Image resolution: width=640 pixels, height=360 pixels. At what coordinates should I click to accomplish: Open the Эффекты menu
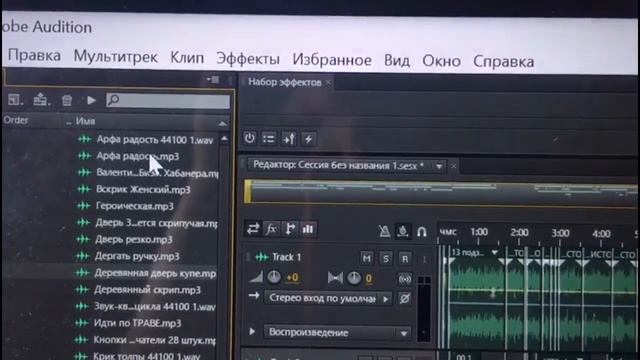click(x=248, y=59)
